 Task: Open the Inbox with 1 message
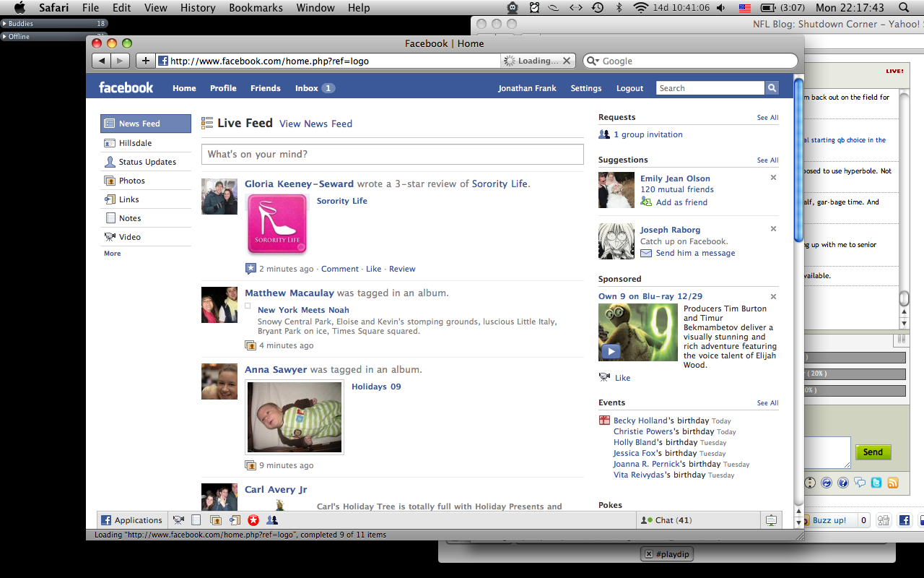pos(315,88)
